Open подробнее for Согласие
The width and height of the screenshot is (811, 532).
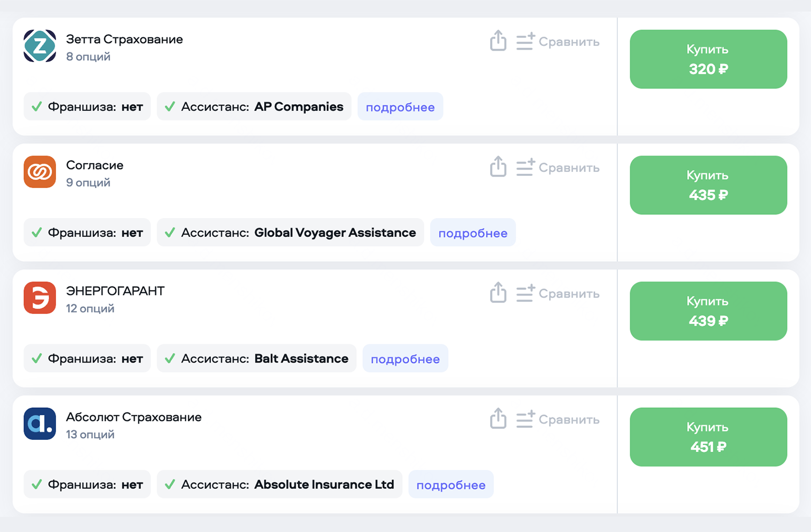473,232
